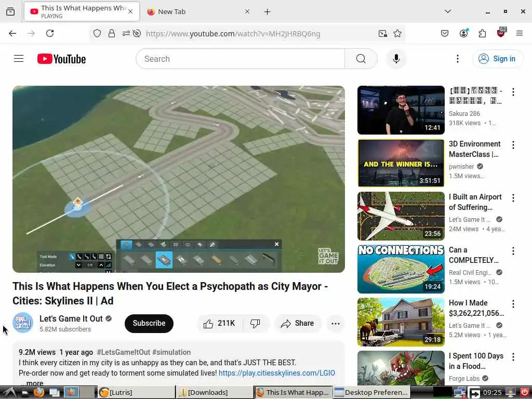Image resolution: width=532 pixels, height=399 pixels.
Task: Subscribe to Let's Game It Out
Action: (149, 323)
